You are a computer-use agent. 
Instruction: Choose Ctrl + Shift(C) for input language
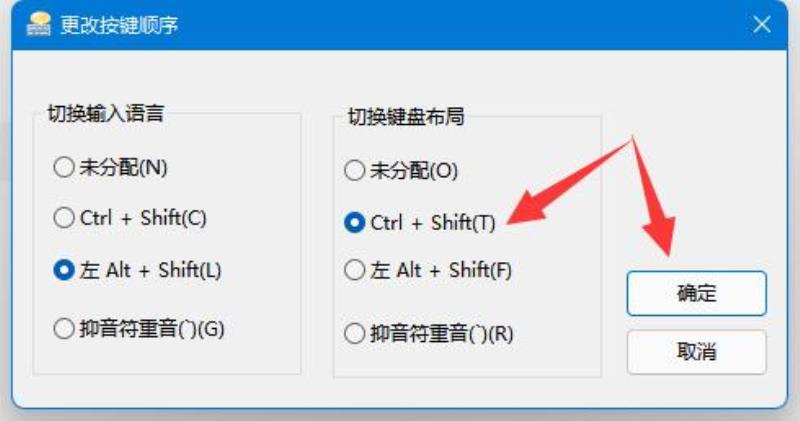click(x=130, y=218)
